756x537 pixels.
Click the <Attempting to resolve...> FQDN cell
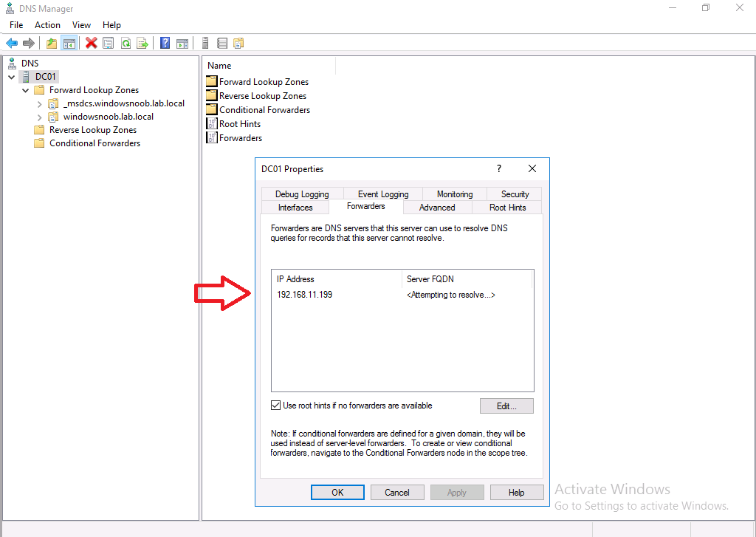(451, 295)
